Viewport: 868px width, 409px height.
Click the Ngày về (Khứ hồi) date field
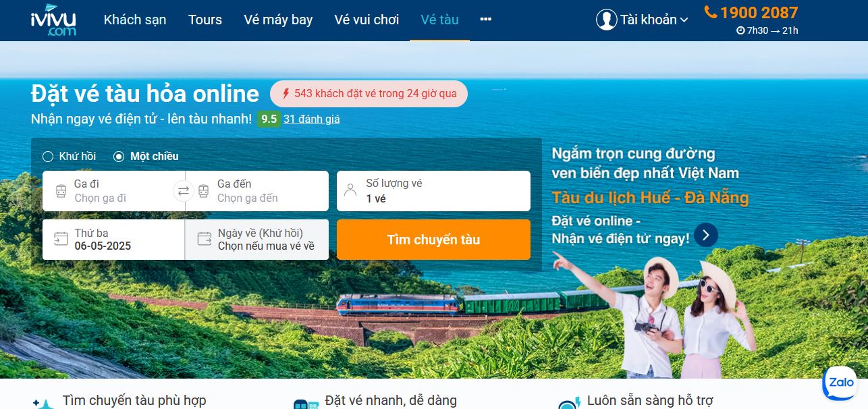click(257, 240)
